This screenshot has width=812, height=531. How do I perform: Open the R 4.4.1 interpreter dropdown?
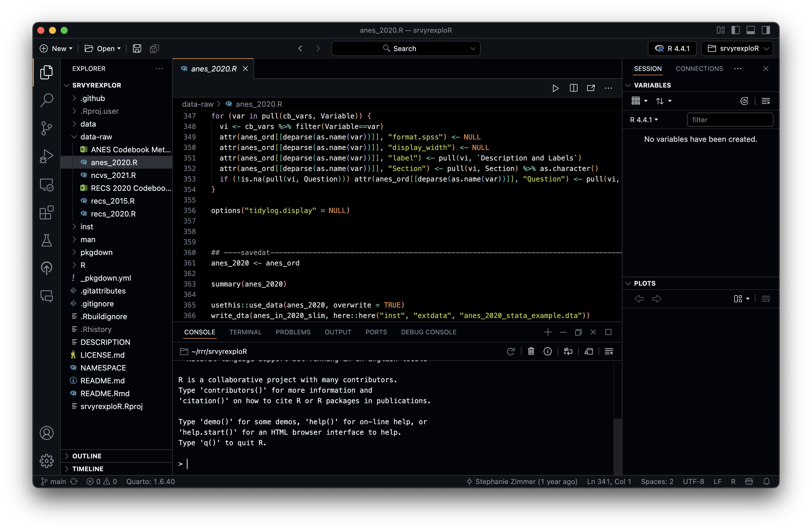pos(672,48)
